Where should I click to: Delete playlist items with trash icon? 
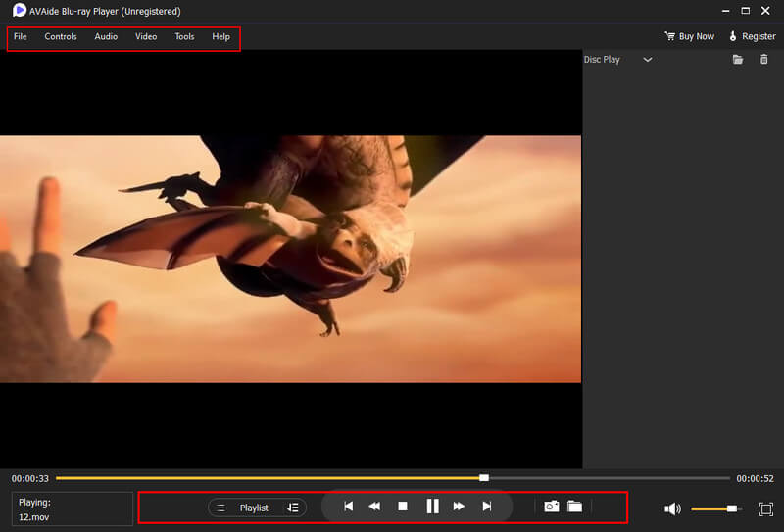coord(764,60)
